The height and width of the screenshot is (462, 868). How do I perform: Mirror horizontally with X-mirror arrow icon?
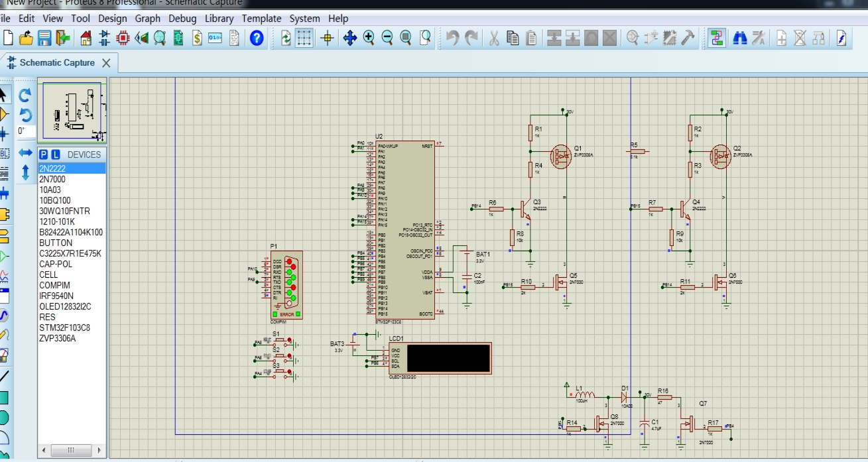[x=25, y=152]
